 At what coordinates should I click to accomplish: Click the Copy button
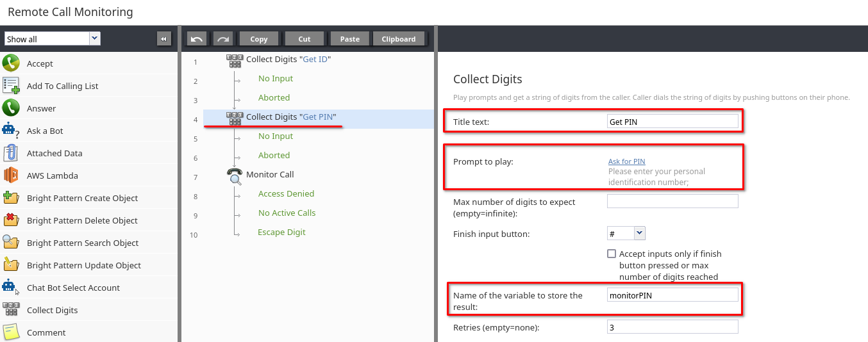(x=259, y=39)
